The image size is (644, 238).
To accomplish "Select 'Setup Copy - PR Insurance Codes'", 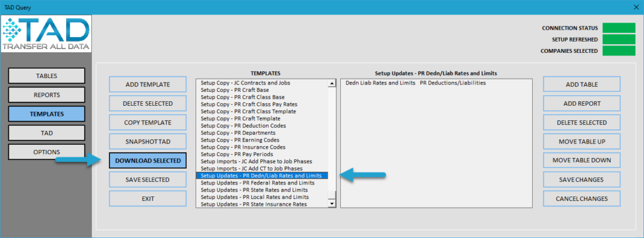I will point(262,147).
